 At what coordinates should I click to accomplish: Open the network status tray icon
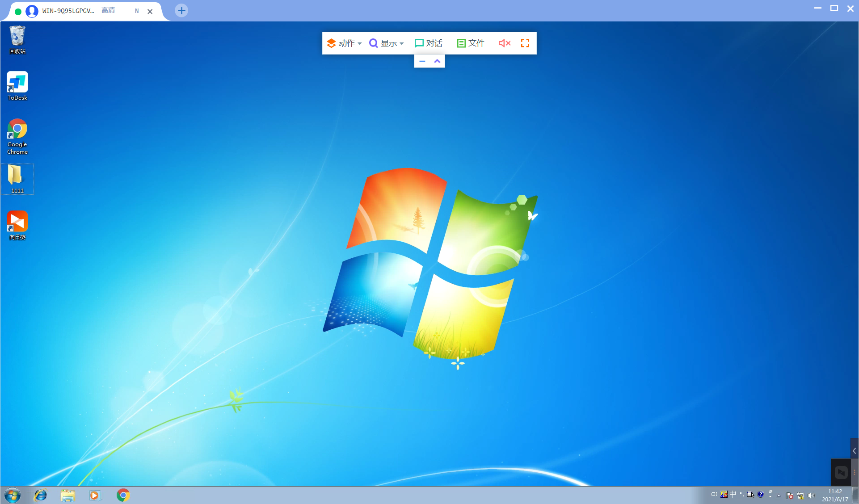[800, 495]
